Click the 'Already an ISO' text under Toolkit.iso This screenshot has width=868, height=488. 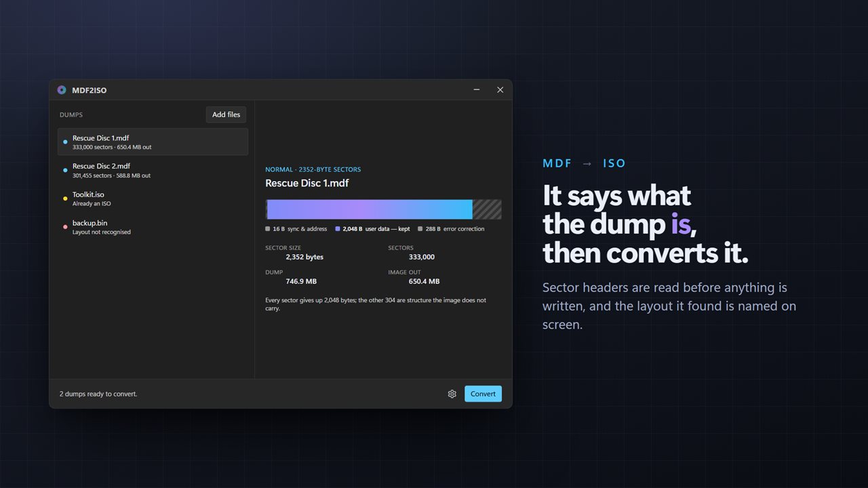(x=92, y=203)
